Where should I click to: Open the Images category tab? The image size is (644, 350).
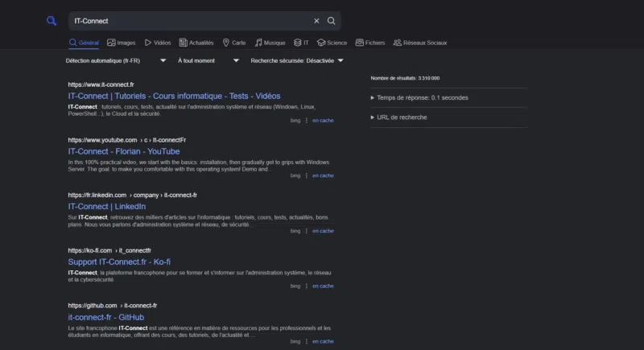tap(121, 43)
